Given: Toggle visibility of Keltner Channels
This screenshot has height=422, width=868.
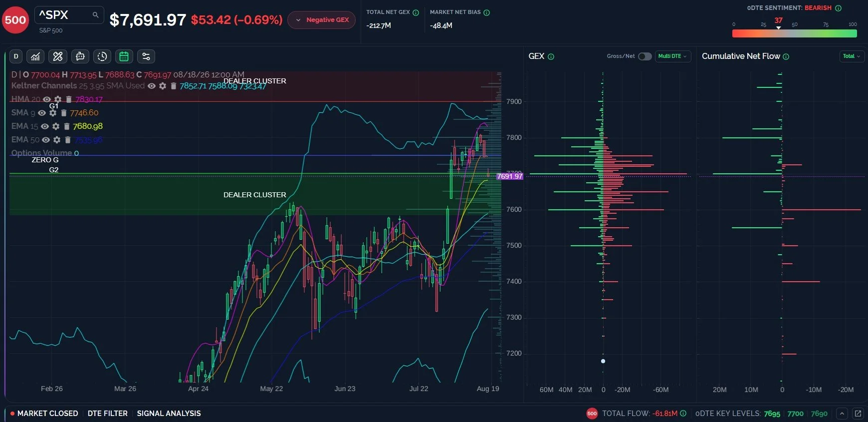Looking at the screenshot, I should (x=152, y=86).
